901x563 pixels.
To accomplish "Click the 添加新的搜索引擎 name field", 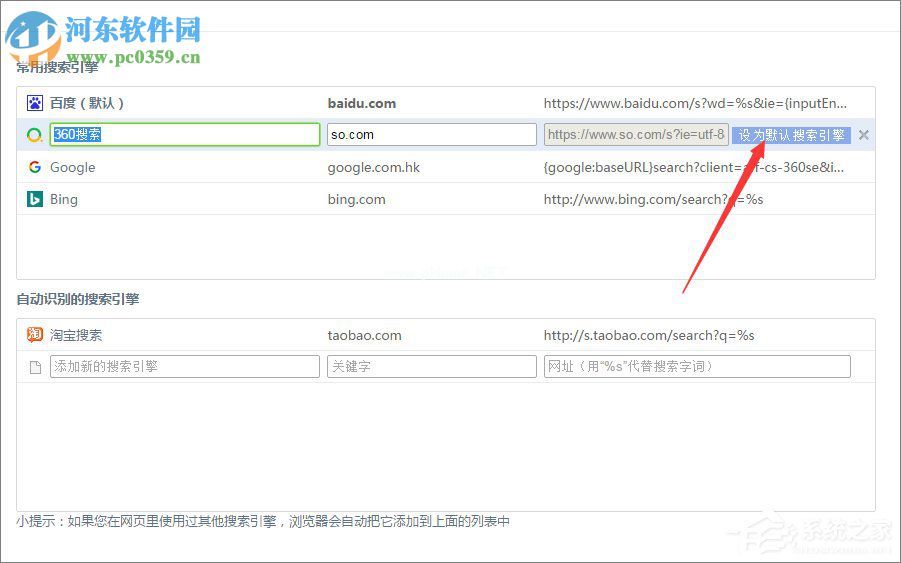I will pos(185,367).
